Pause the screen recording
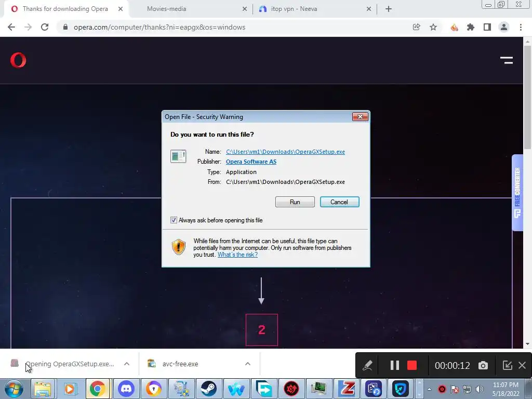Viewport: 532px width, 399px height. tap(395, 365)
